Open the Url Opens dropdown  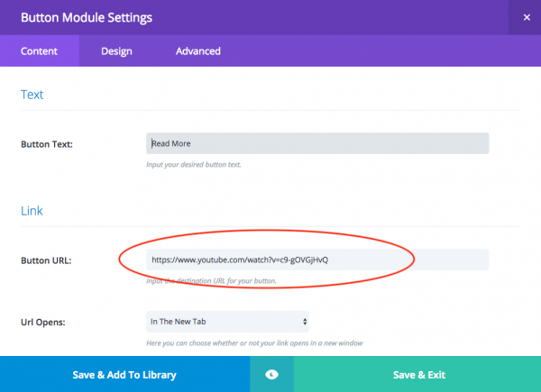click(227, 321)
